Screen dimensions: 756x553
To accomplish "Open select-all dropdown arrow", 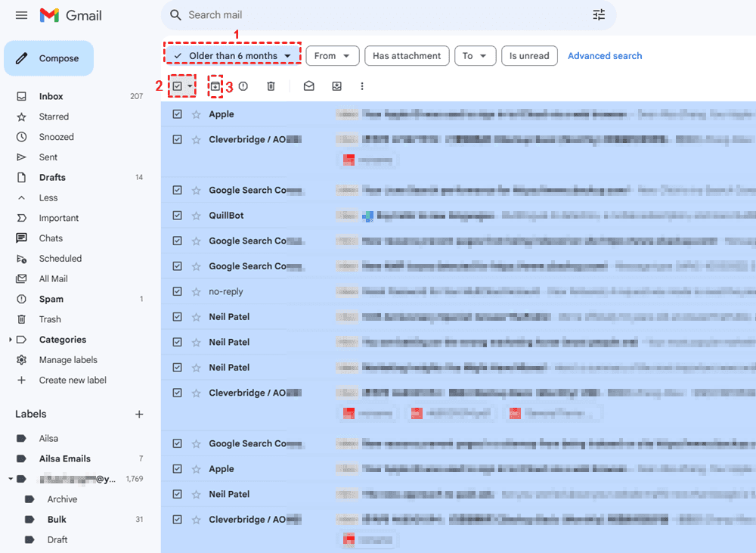I will point(190,86).
